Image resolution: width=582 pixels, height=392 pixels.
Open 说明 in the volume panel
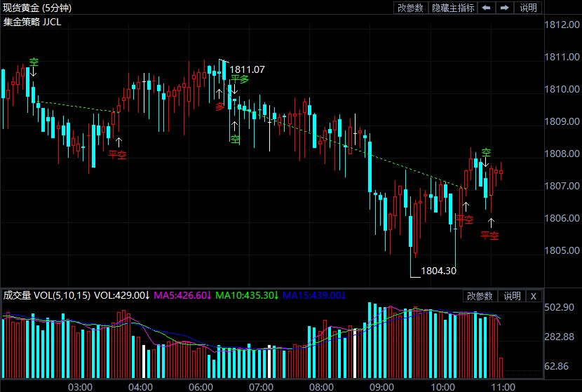(512, 296)
